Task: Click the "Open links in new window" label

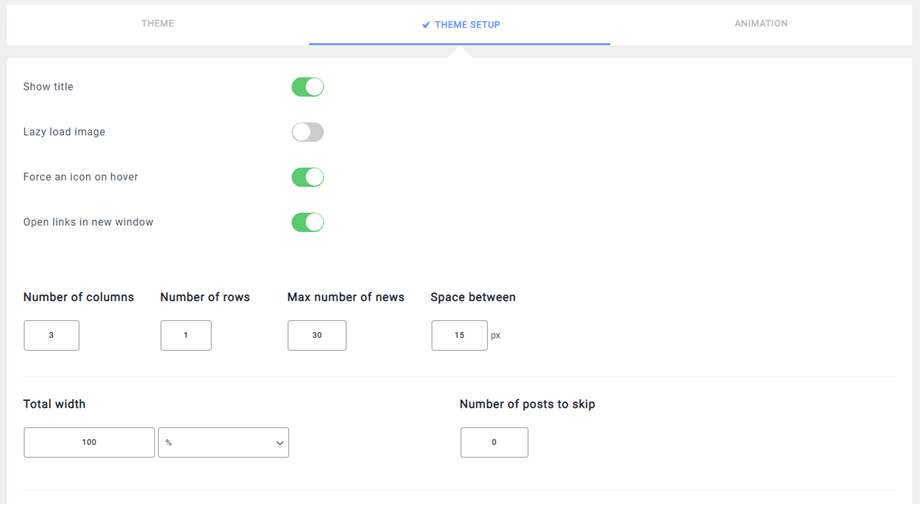Action: click(x=88, y=222)
